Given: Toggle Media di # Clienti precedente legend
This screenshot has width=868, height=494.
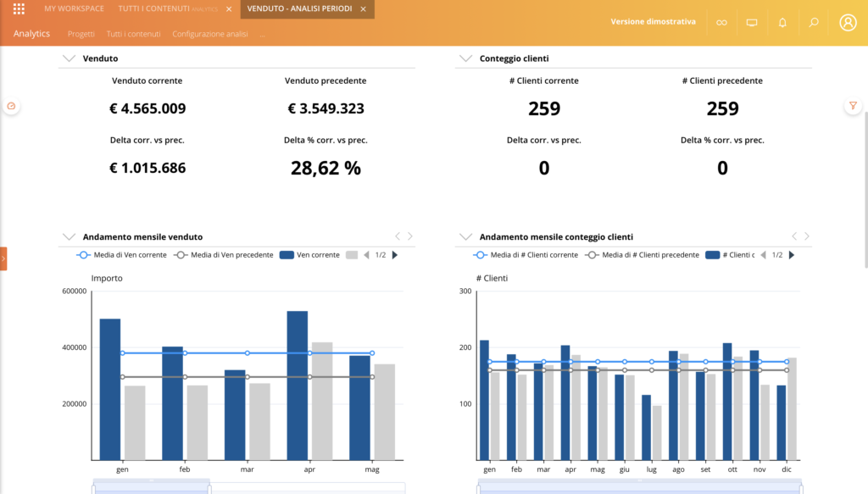Looking at the screenshot, I should click(642, 255).
